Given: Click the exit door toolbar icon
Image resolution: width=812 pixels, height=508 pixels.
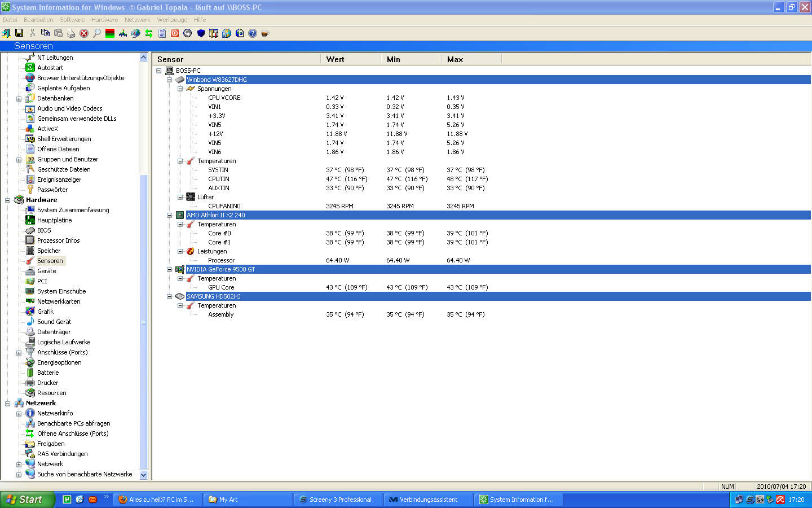Looking at the screenshot, I should pyautogui.click(x=6, y=33).
